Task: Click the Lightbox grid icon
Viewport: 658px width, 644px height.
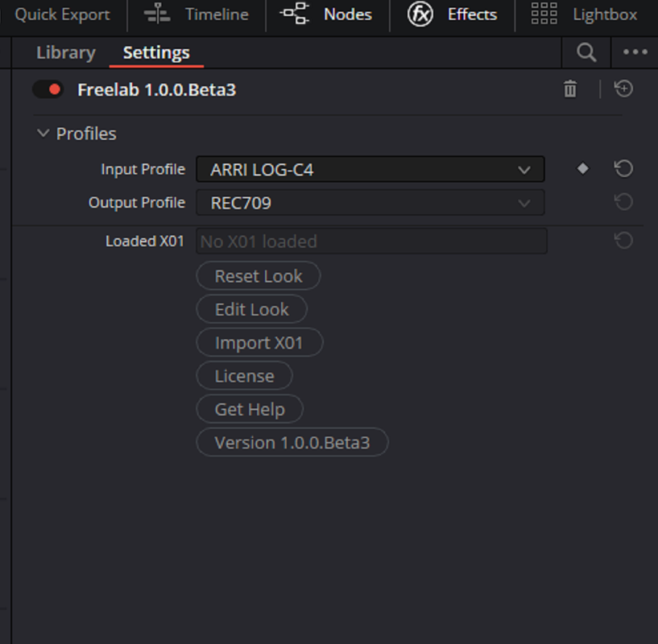Action: pyautogui.click(x=544, y=14)
